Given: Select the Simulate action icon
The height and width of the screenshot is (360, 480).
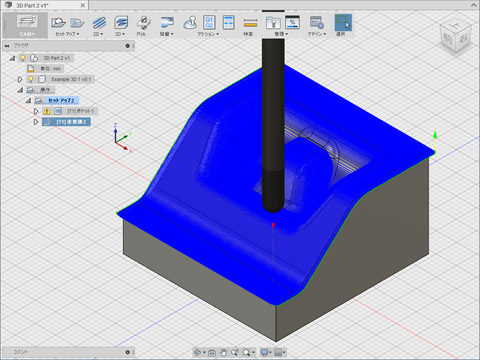Looking at the screenshot, I should click(x=190, y=23).
